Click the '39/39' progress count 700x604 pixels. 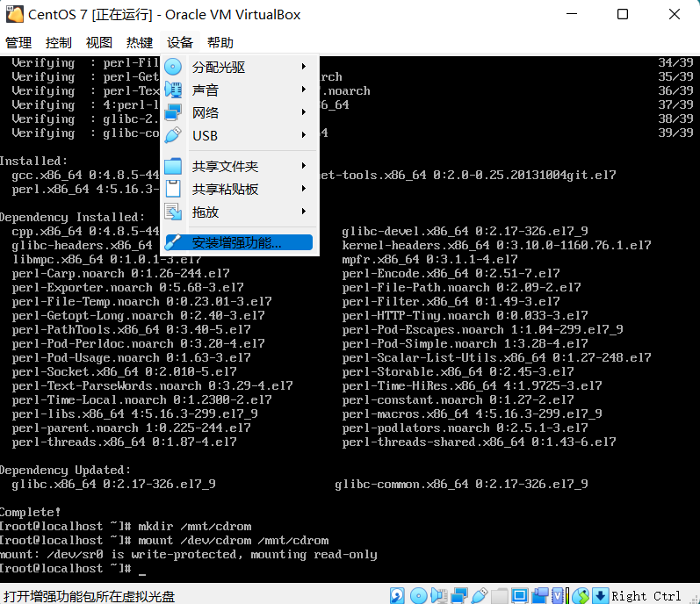pyautogui.click(x=675, y=133)
